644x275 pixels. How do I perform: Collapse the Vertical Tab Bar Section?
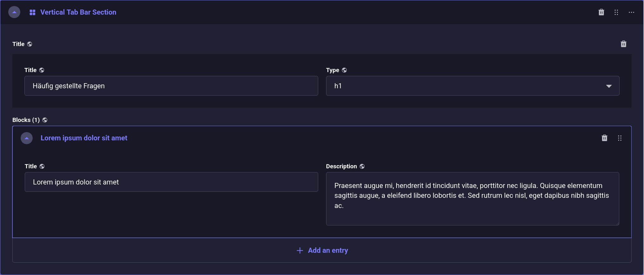(x=14, y=12)
